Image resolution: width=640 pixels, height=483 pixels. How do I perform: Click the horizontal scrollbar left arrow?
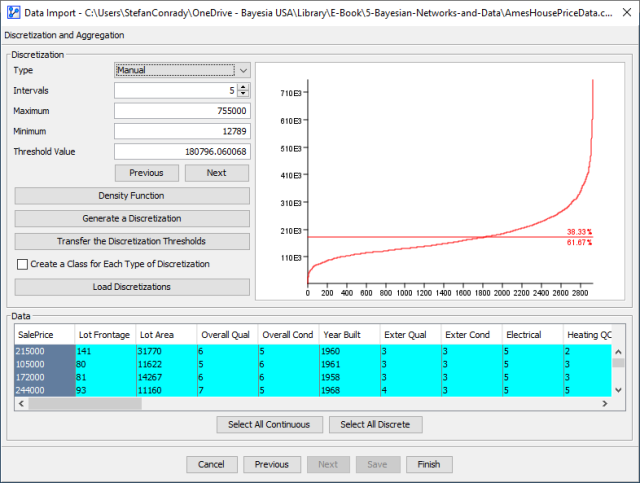pos(21,403)
